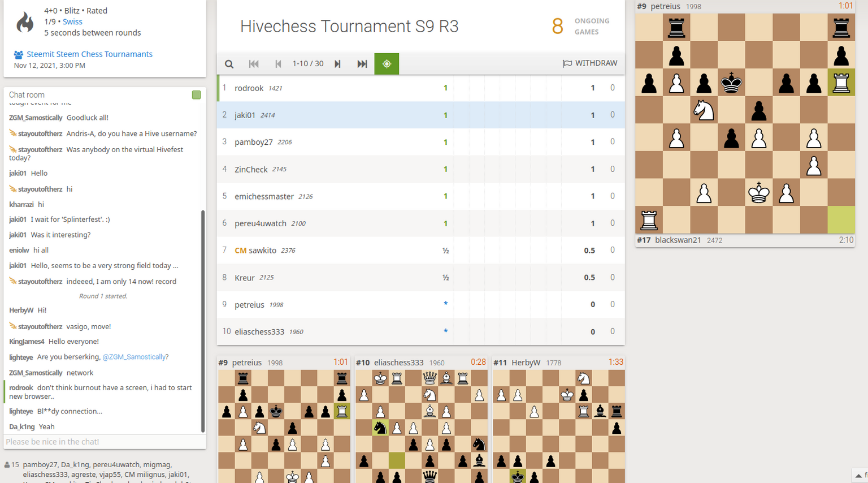Go to next standings page

[337, 64]
